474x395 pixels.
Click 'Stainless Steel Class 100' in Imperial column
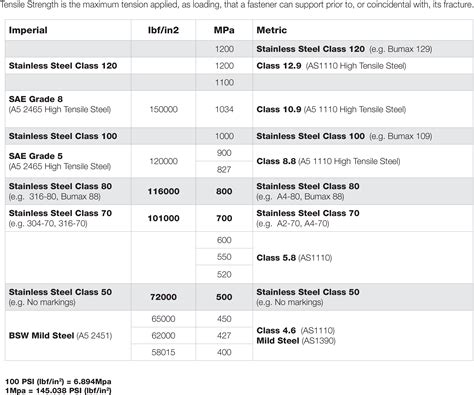pyautogui.click(x=63, y=136)
